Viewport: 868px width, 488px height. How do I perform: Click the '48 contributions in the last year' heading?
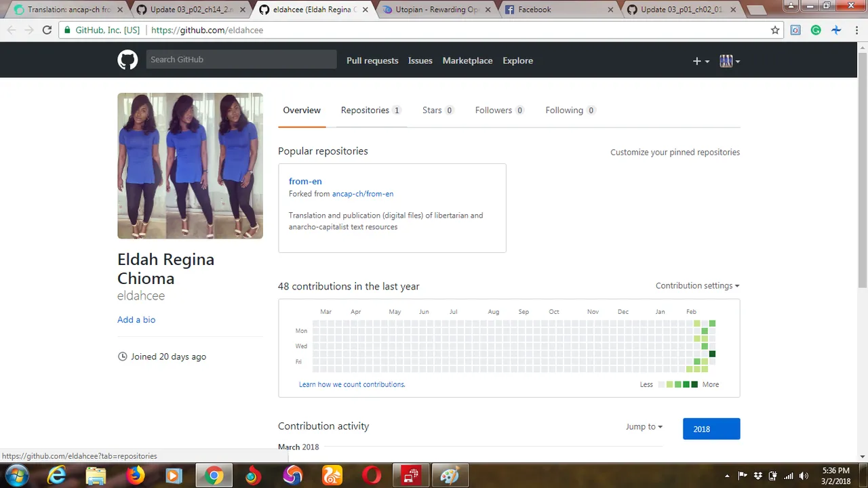point(349,286)
